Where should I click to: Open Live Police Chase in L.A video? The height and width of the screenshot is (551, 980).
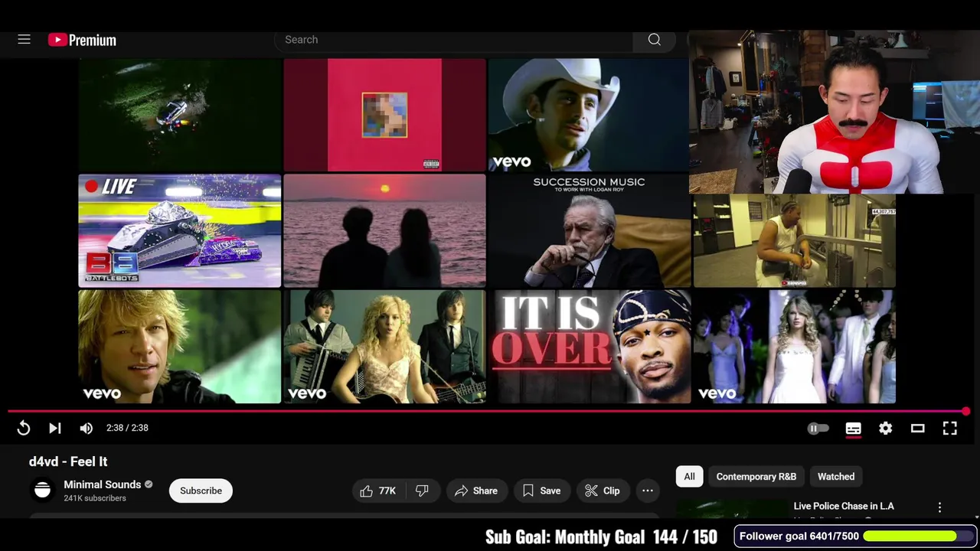[x=844, y=506]
